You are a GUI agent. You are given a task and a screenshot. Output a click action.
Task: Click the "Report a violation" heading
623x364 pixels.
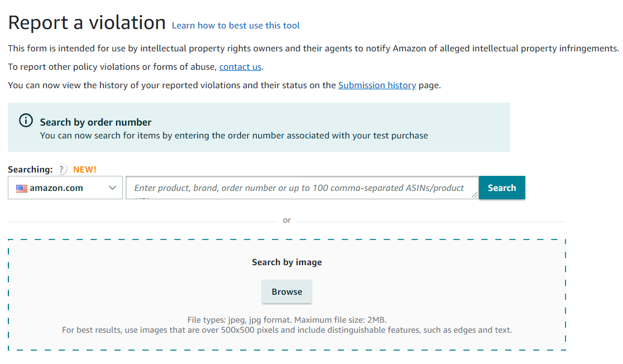pos(87,22)
